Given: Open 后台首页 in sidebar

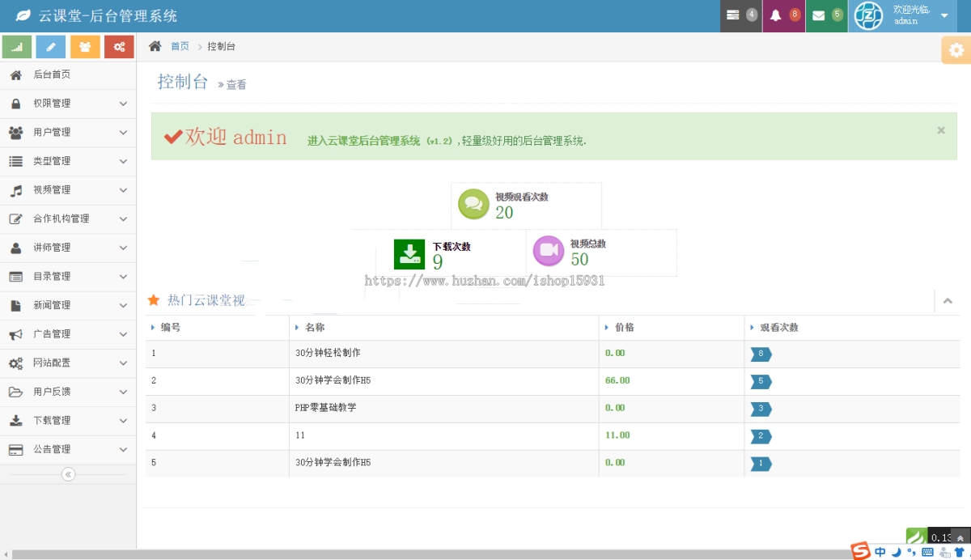Looking at the screenshot, I should pyautogui.click(x=68, y=74).
